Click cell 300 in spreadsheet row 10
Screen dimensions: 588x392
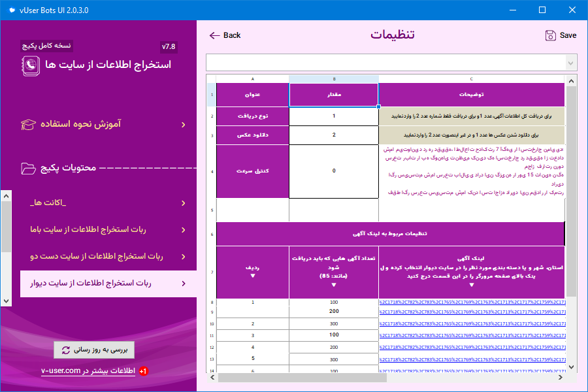[334, 324]
